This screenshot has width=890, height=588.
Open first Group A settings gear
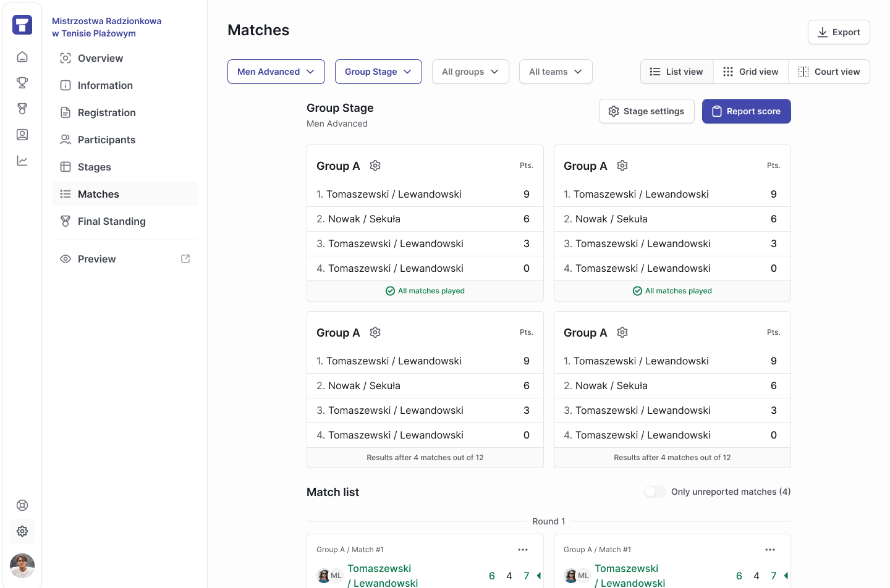[375, 166]
